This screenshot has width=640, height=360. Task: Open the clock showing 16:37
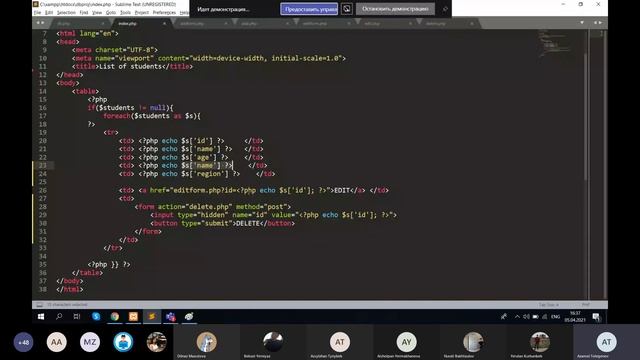[575, 316]
